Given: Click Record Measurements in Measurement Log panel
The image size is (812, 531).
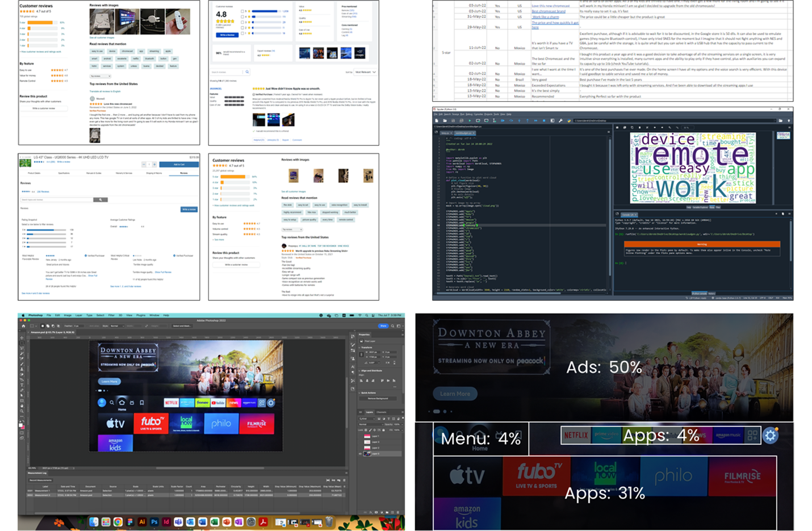Looking at the screenshot, I should (x=40, y=480).
